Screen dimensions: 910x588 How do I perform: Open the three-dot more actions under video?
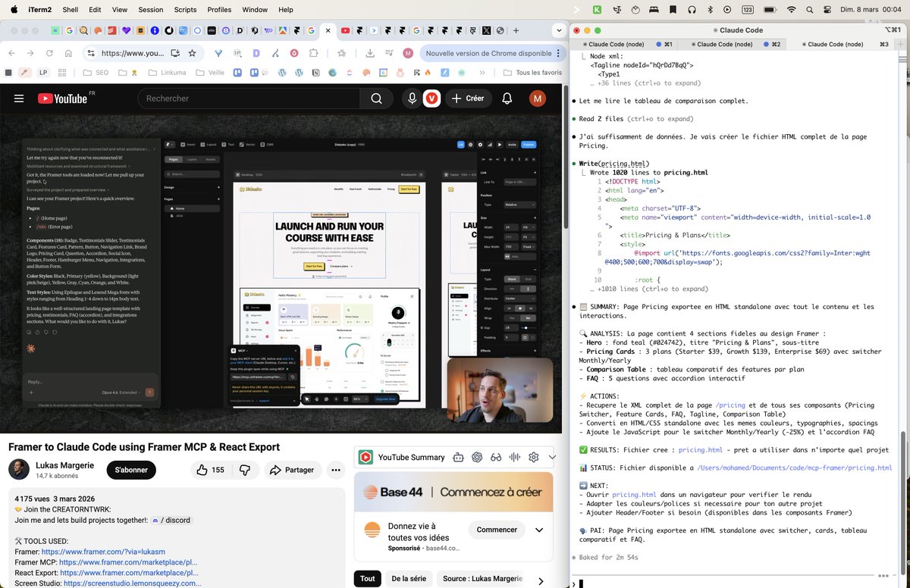(x=336, y=470)
